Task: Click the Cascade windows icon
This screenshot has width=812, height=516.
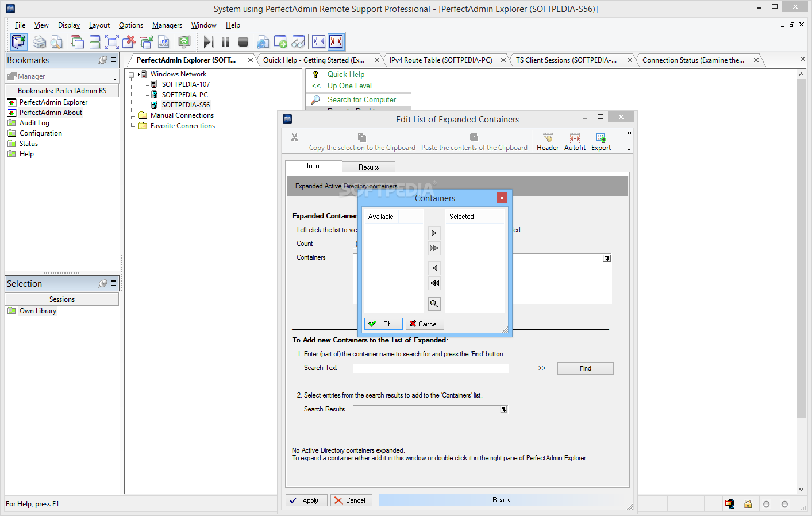Action: tap(77, 42)
